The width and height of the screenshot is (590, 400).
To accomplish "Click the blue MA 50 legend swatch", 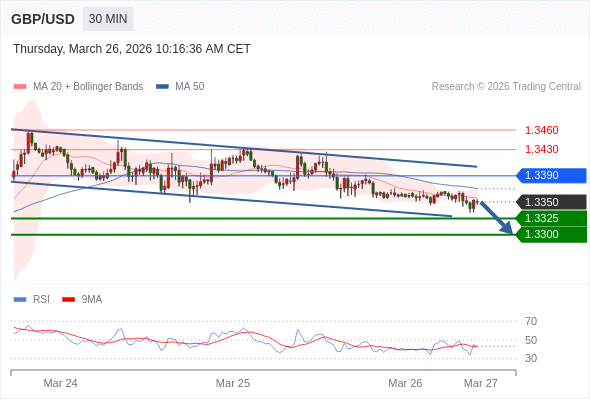I will tap(162, 87).
